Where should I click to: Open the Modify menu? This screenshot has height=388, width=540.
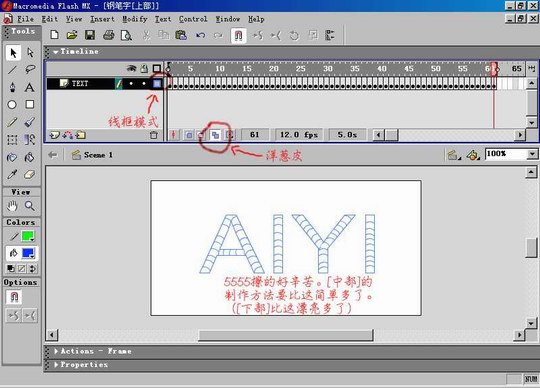click(x=135, y=19)
